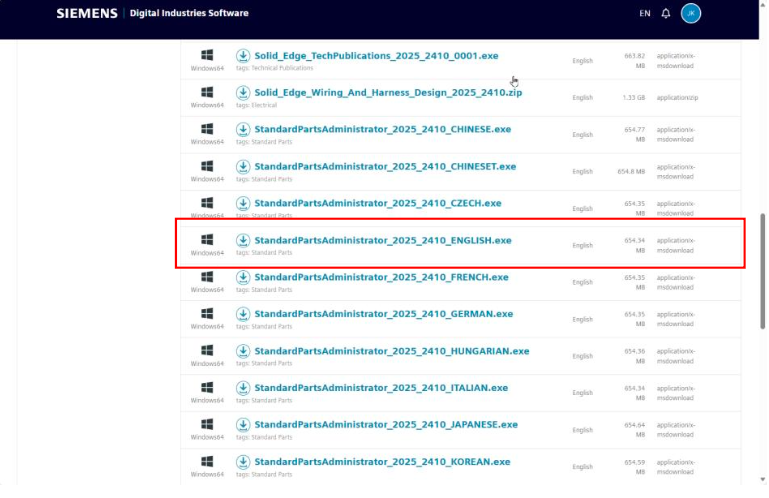This screenshot has height=498, width=769.
Task: Select 'tags: Standard Parts' under GERMAN.exe
Action: pyautogui.click(x=264, y=327)
